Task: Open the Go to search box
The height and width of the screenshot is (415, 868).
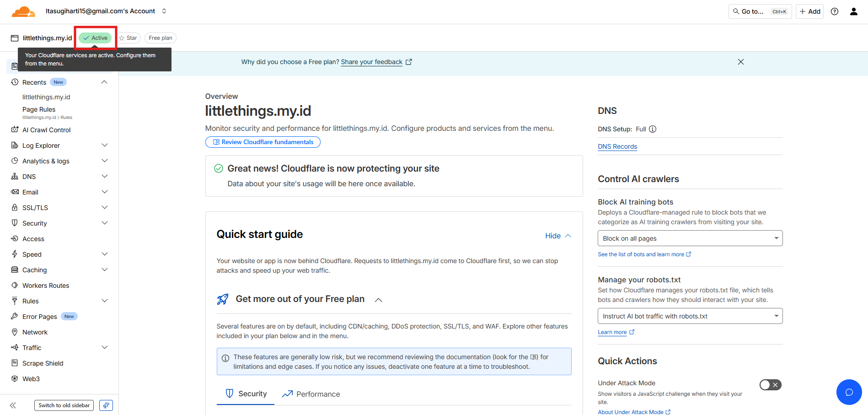Action: point(760,11)
